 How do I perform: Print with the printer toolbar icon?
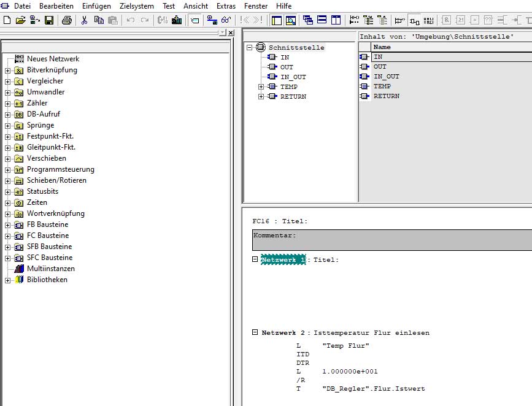67,20
